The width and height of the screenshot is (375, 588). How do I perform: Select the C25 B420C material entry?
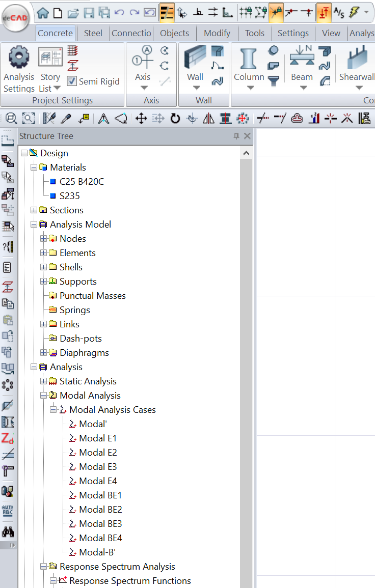(82, 182)
